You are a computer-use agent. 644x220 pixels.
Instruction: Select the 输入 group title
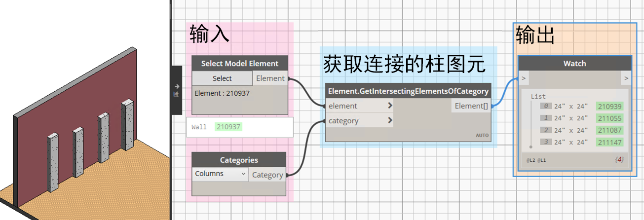209,34
